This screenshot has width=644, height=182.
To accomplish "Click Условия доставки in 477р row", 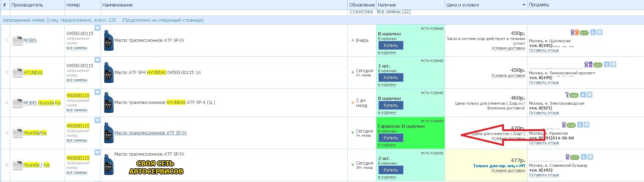I will [x=508, y=171].
